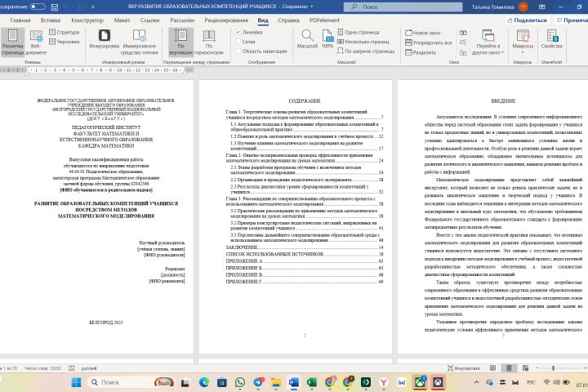
Task: Click the page count indicator in status bar
Action: pyautogui.click(x=9, y=368)
